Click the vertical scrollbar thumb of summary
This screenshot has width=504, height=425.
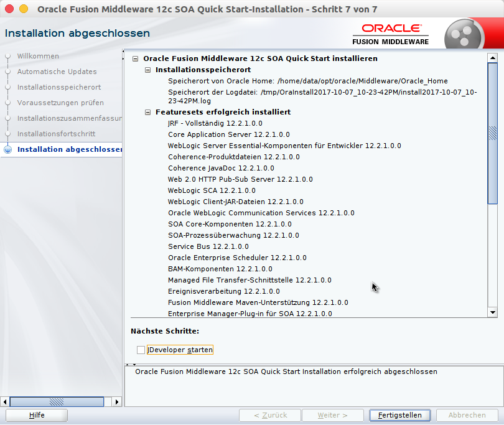(x=492, y=133)
